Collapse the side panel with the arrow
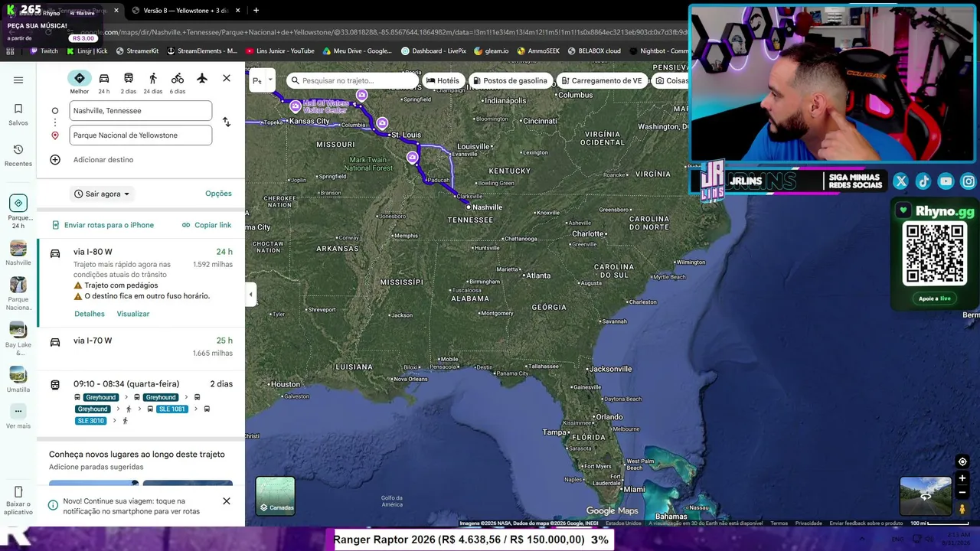The height and width of the screenshot is (551, 980). [x=250, y=295]
